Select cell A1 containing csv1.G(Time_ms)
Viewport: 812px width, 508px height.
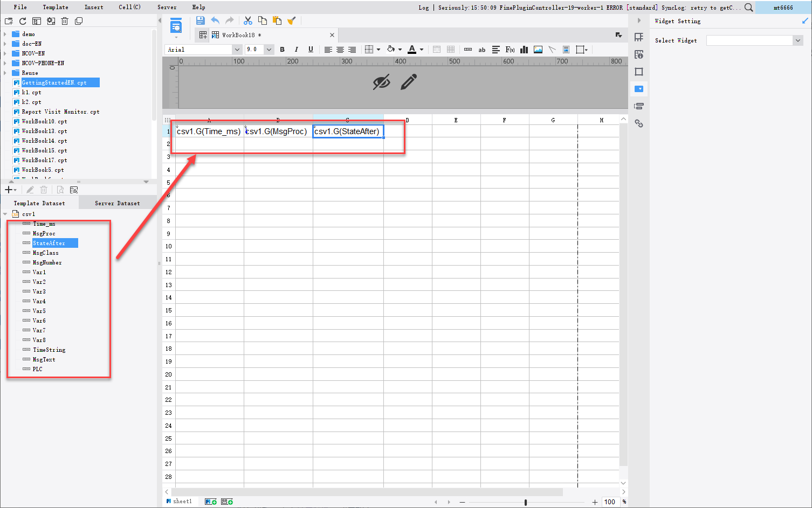point(209,131)
